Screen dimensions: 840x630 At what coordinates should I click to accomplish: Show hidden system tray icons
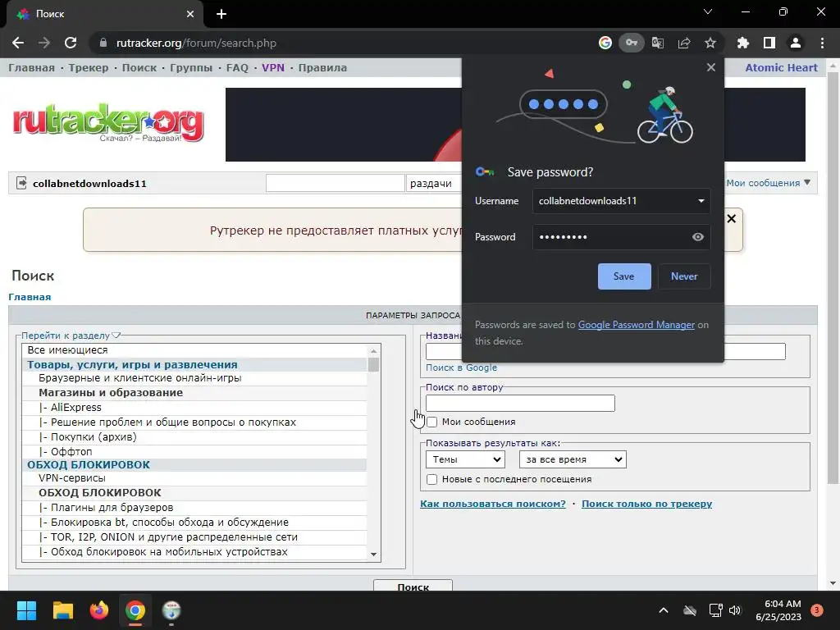point(663,610)
